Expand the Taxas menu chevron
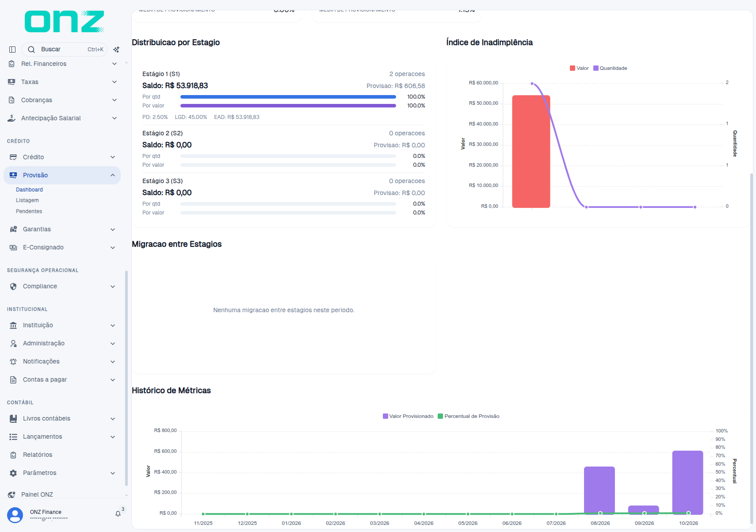This screenshot has width=756, height=532. click(115, 82)
